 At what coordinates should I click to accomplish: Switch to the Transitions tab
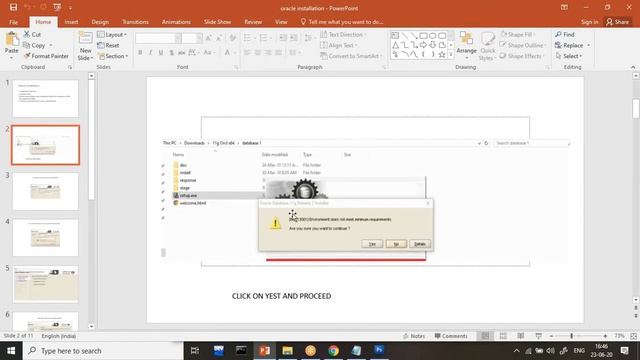tap(135, 22)
